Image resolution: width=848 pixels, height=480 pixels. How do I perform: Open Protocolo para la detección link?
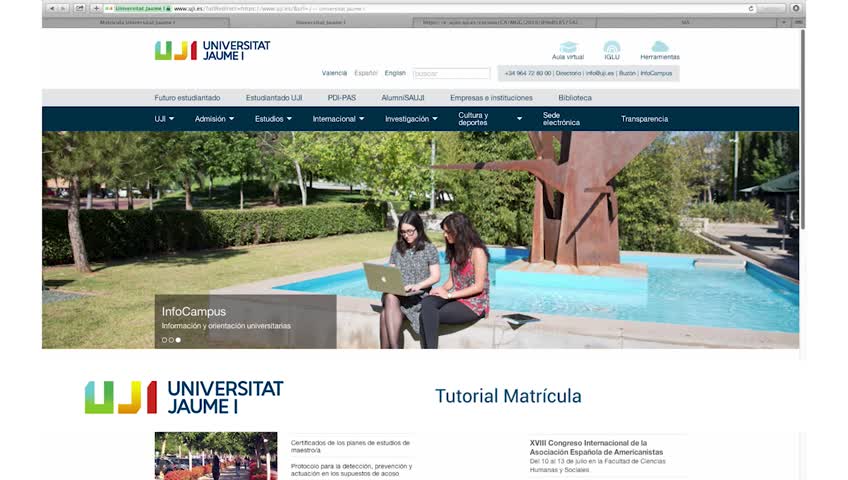click(352, 470)
